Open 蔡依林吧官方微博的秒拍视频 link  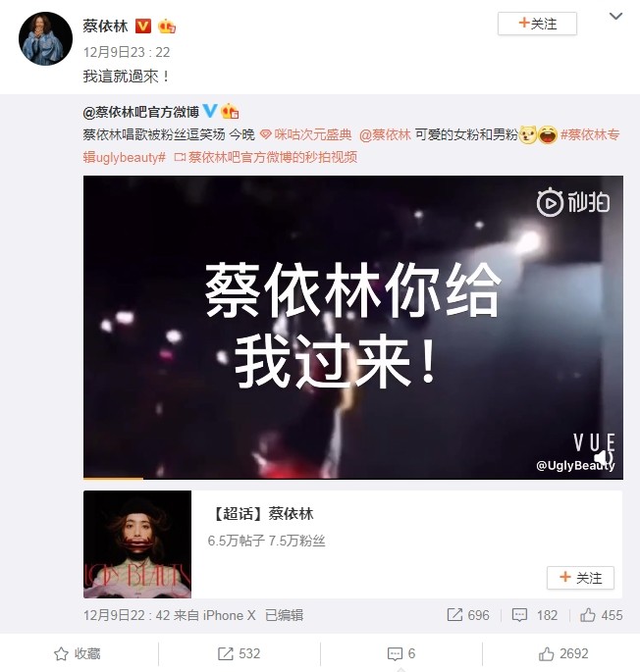click(x=266, y=157)
